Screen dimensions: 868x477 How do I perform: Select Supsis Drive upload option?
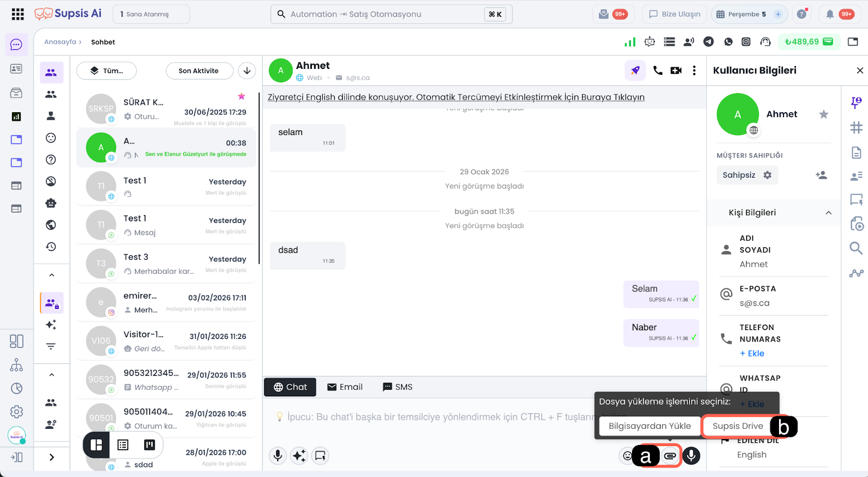tap(737, 426)
